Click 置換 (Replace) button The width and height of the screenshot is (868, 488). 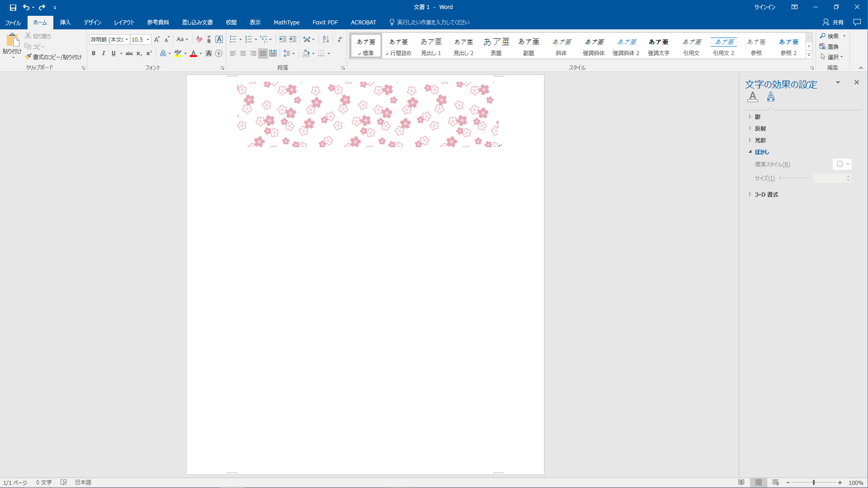(830, 46)
